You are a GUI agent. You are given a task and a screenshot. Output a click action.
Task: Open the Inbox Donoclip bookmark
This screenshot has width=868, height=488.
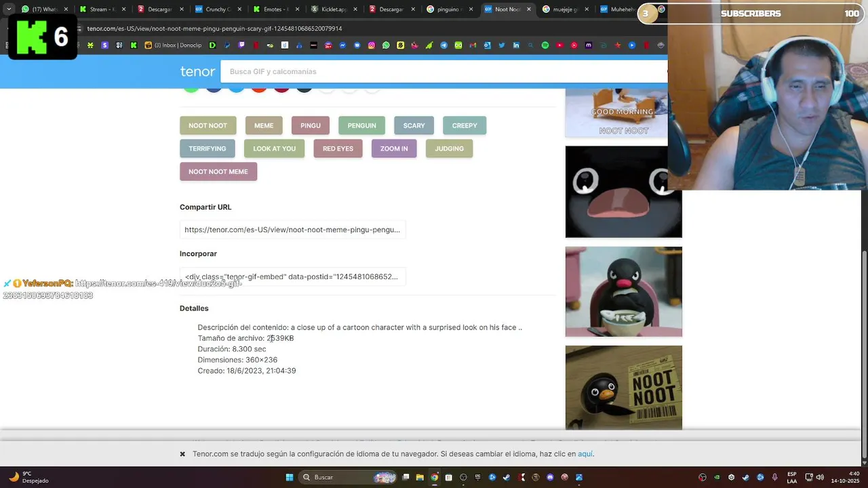[x=172, y=45]
